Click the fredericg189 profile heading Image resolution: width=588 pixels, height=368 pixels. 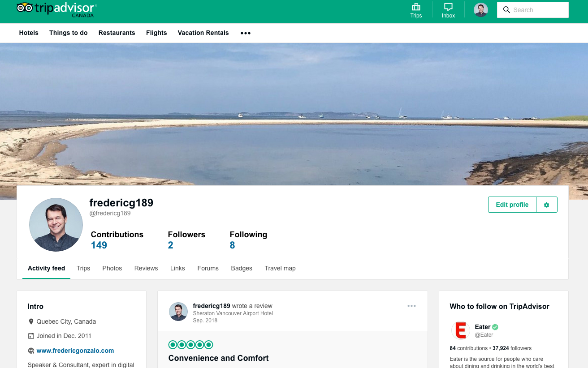click(121, 203)
